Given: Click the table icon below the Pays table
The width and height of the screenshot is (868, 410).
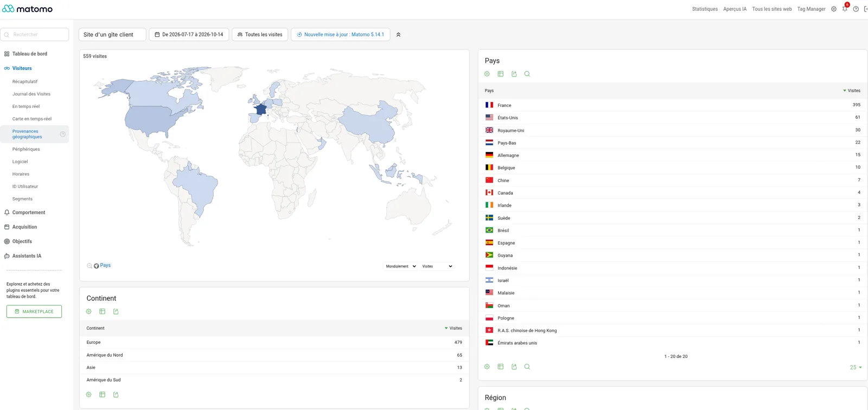Looking at the screenshot, I should point(501,367).
